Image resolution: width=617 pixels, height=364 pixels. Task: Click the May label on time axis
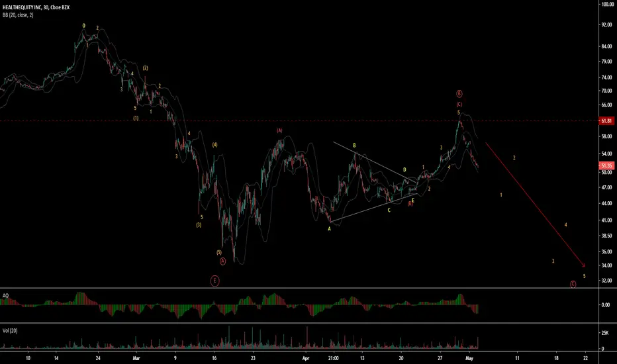click(469, 358)
